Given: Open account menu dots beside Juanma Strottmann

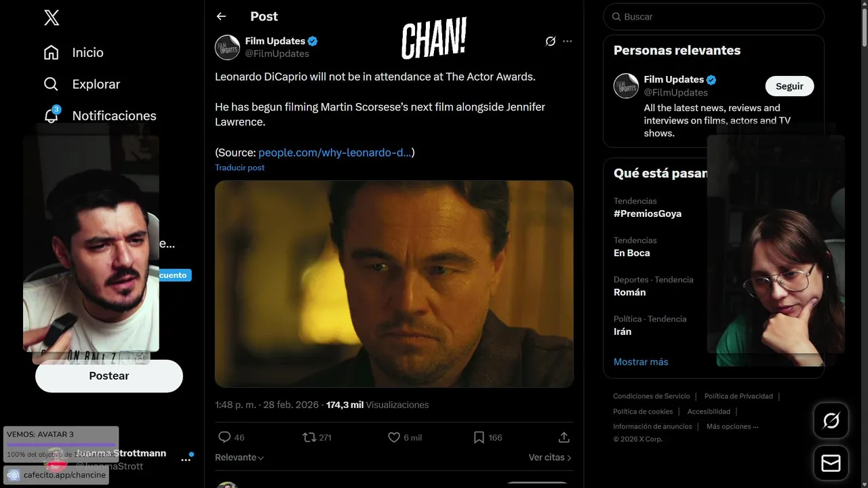Looking at the screenshot, I should point(186,460).
